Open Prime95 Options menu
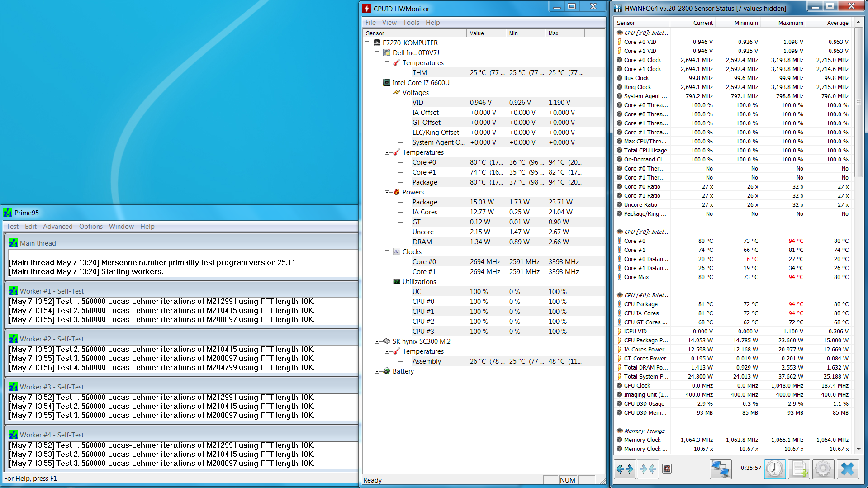The width and height of the screenshot is (868, 488). [90, 227]
